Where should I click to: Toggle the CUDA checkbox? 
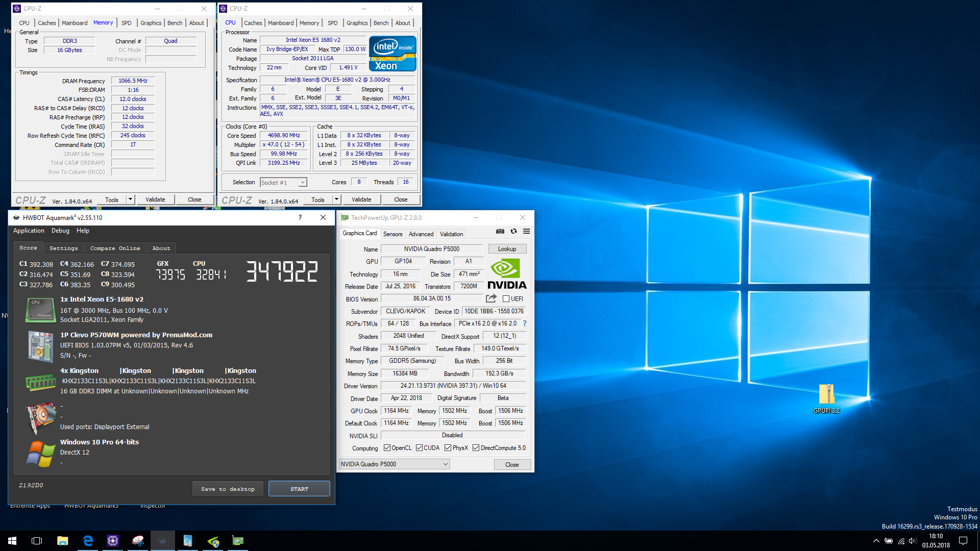pyautogui.click(x=419, y=448)
